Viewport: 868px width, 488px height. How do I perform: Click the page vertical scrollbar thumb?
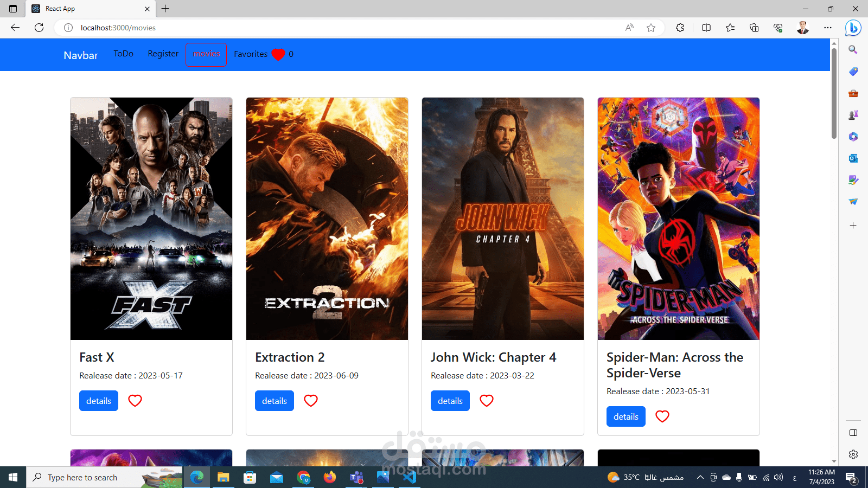(x=834, y=93)
